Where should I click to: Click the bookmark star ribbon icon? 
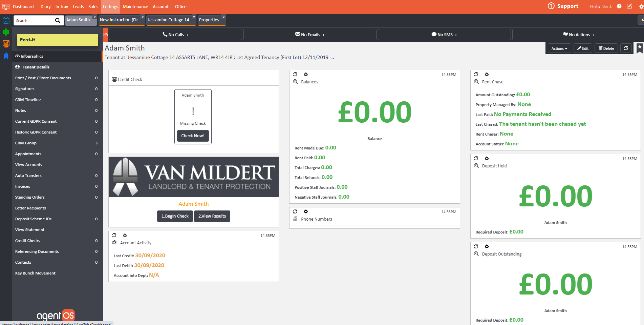(x=639, y=48)
